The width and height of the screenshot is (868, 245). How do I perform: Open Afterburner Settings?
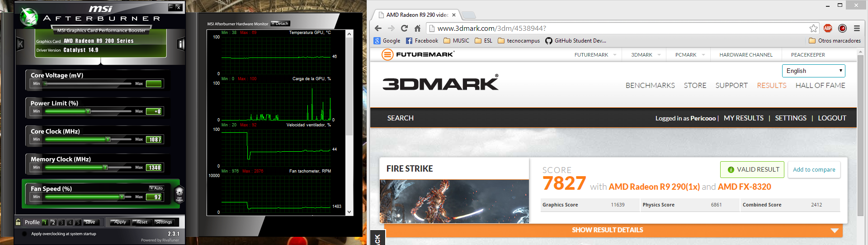pos(164,222)
